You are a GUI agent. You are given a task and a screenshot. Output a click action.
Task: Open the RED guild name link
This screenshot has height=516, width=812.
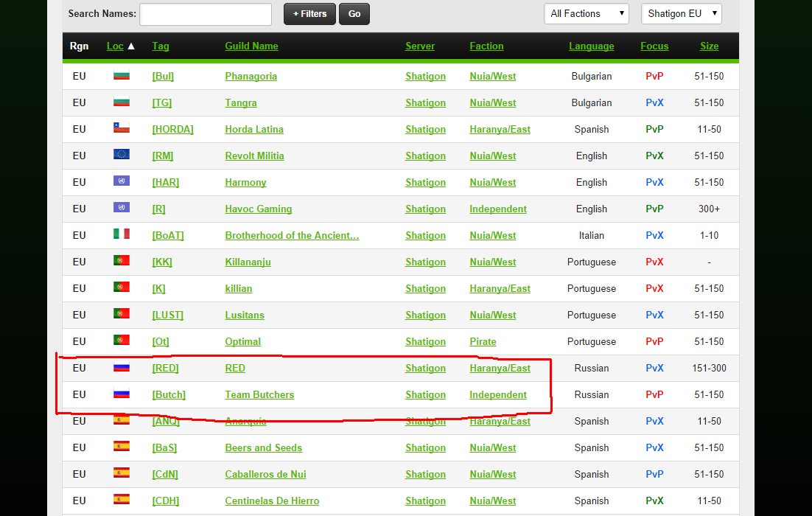tap(235, 368)
